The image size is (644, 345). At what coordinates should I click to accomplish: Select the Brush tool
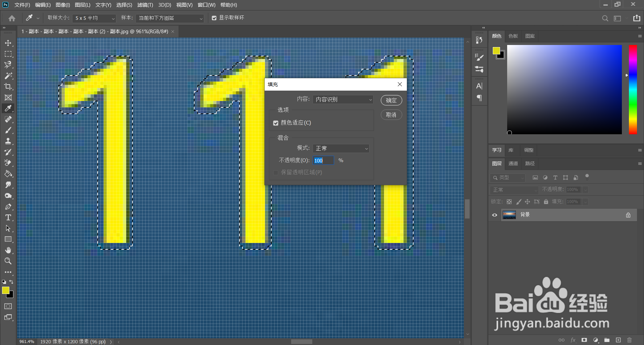click(x=8, y=130)
